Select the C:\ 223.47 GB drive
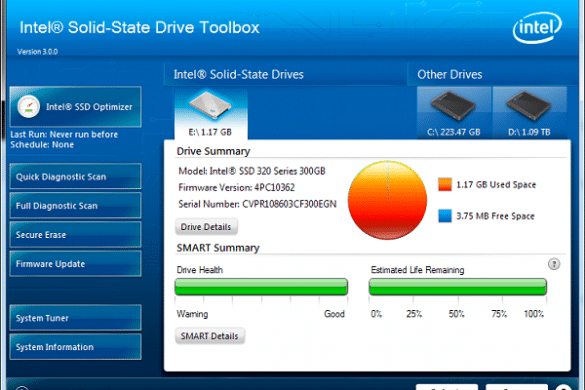Viewport: 585px width, 390px height. (454, 113)
